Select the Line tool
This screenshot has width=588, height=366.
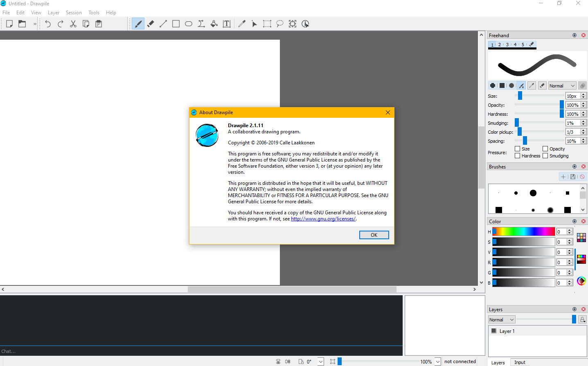(163, 24)
